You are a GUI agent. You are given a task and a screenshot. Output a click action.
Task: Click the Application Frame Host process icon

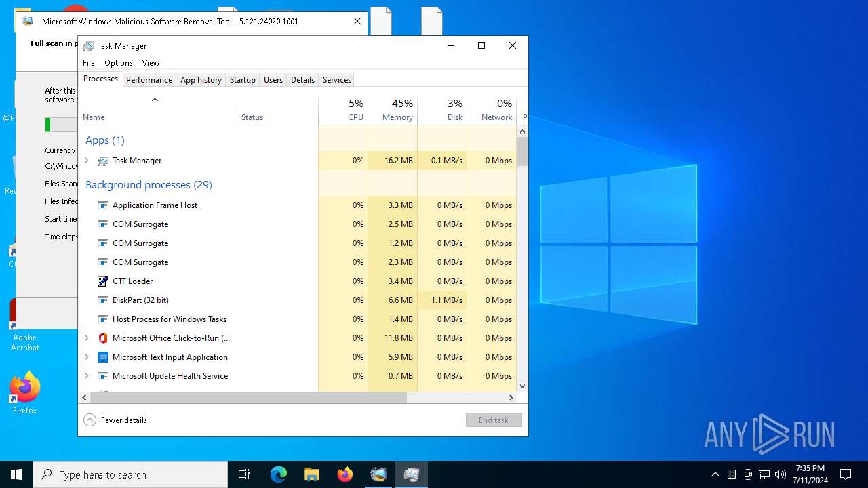click(x=103, y=205)
